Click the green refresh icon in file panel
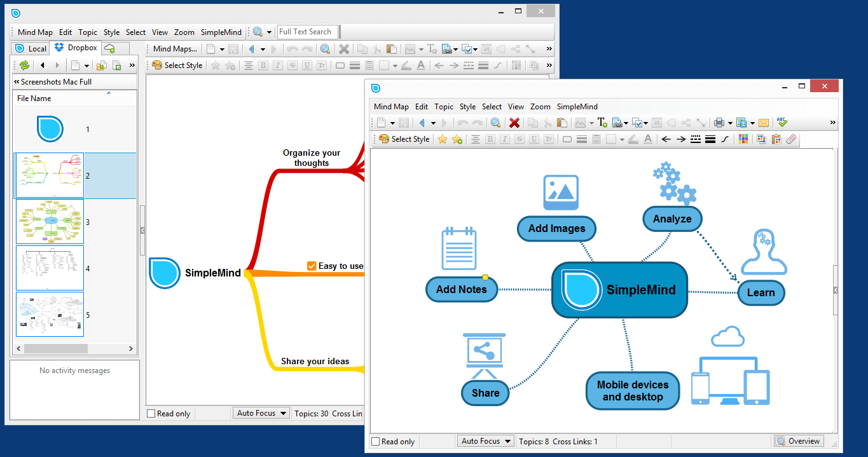The width and height of the screenshot is (868, 457). coord(24,65)
